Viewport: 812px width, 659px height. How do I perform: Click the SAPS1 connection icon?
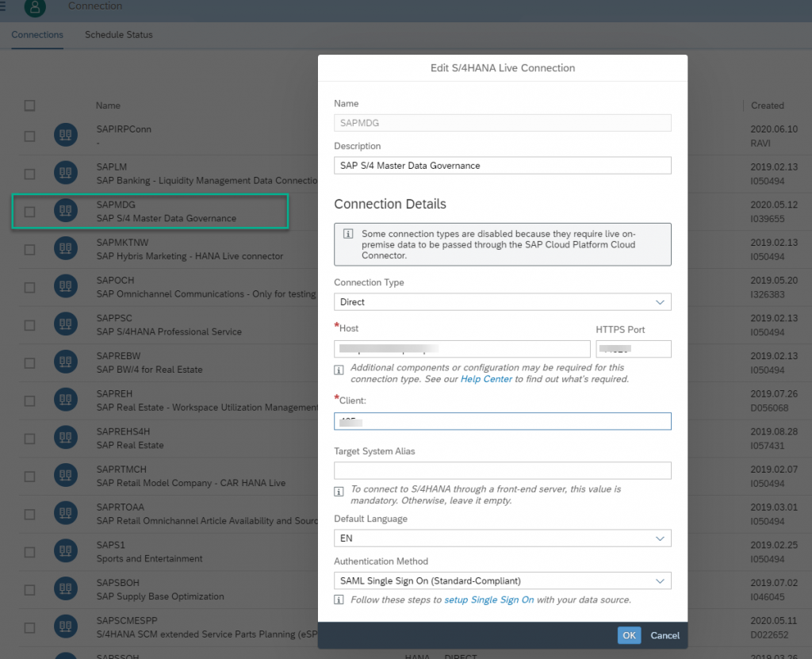click(x=66, y=550)
